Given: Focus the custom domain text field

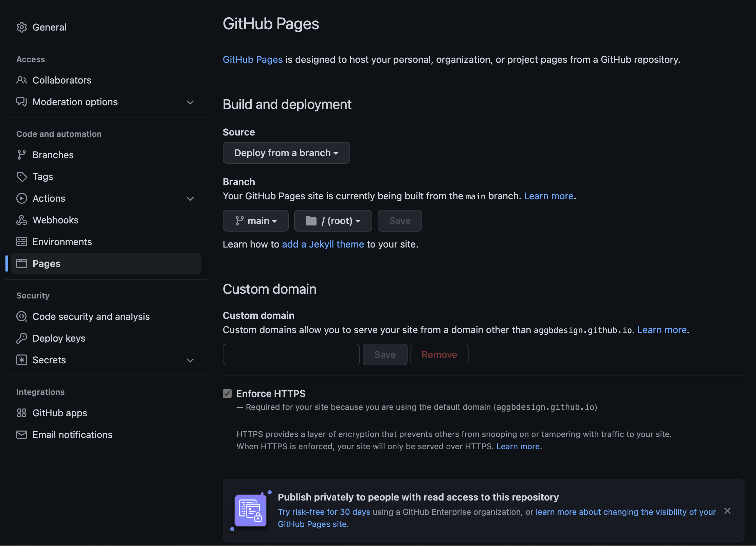Looking at the screenshot, I should (x=291, y=354).
